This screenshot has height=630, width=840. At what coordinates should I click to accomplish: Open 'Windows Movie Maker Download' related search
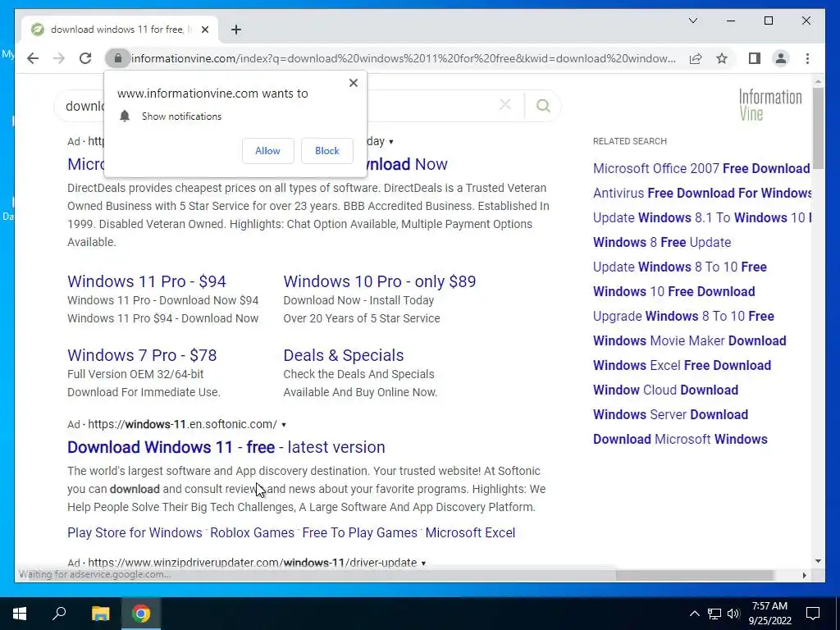coord(689,340)
